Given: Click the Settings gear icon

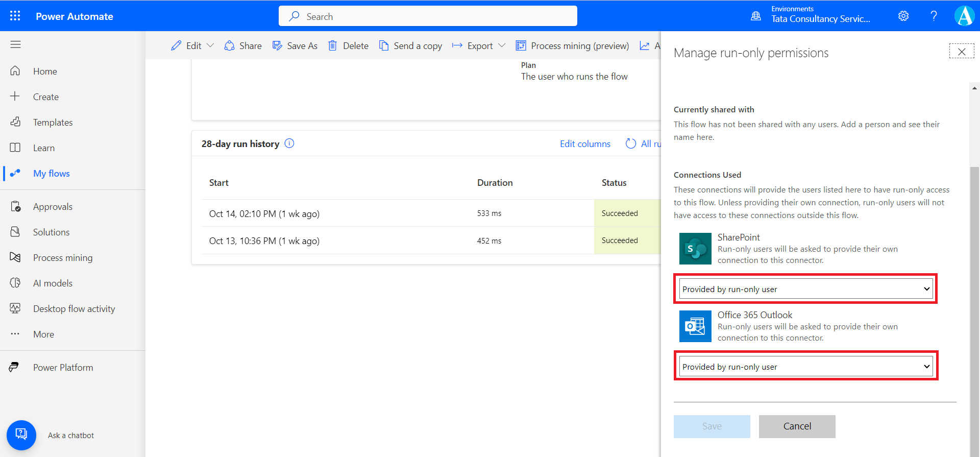Looking at the screenshot, I should pyautogui.click(x=903, y=16).
